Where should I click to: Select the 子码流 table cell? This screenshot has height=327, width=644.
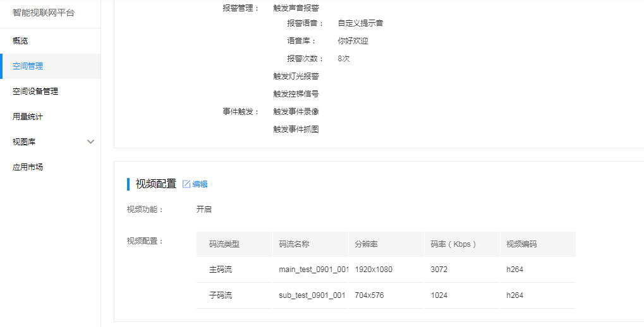coord(221,295)
